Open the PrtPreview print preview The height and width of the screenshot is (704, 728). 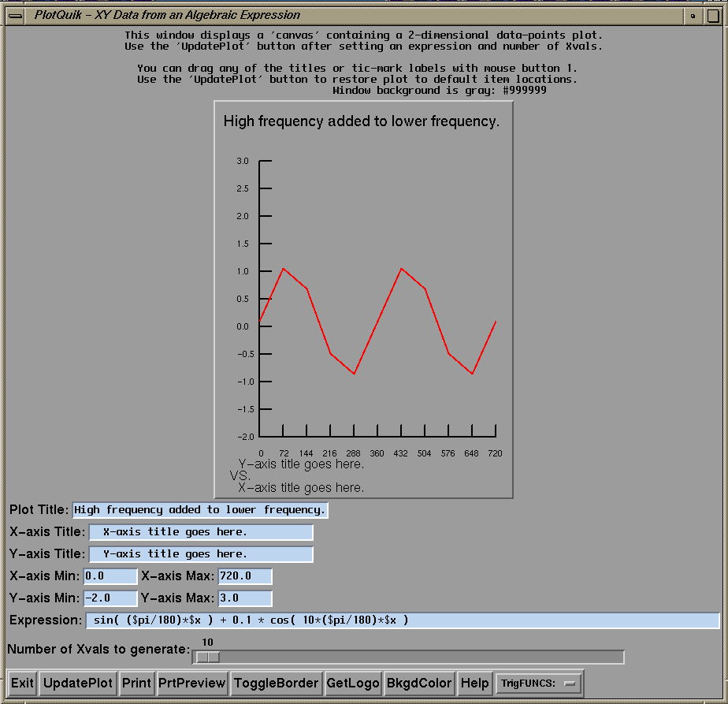tap(191, 683)
